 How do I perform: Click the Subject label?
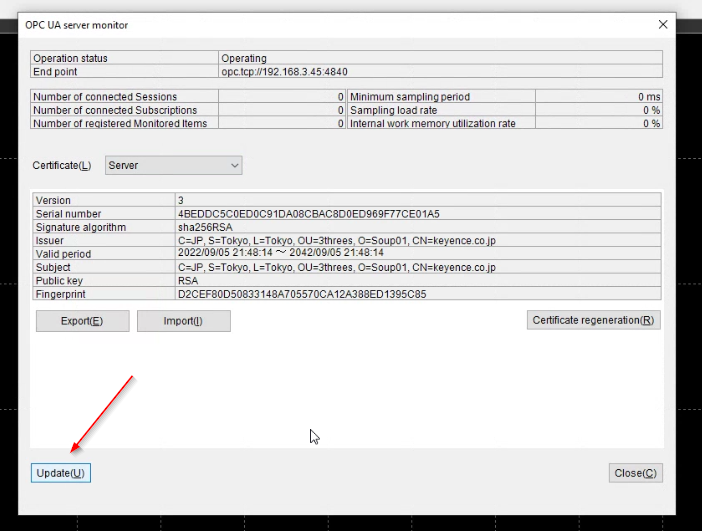coord(53,267)
